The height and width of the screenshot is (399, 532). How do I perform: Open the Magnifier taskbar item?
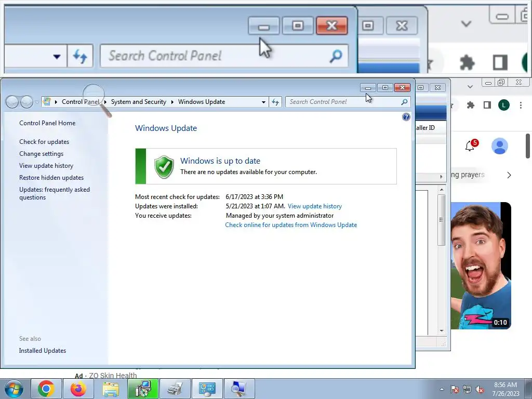pos(239,389)
